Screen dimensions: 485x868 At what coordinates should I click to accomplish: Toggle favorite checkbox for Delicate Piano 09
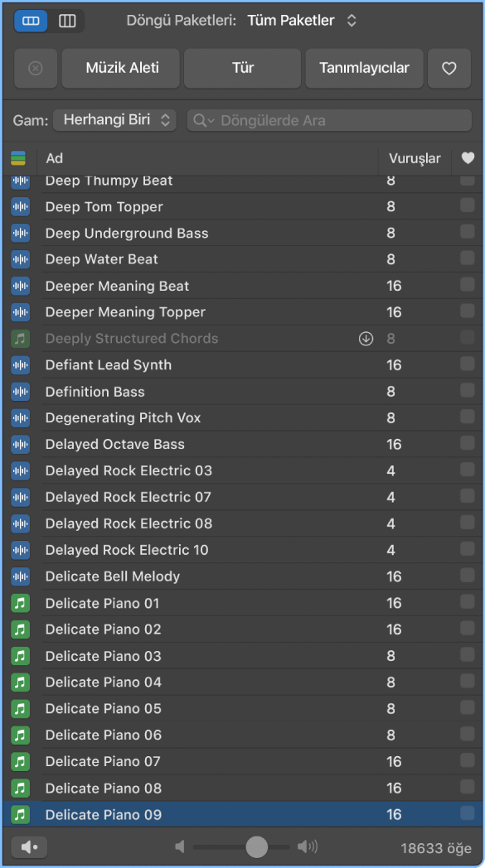point(468,813)
